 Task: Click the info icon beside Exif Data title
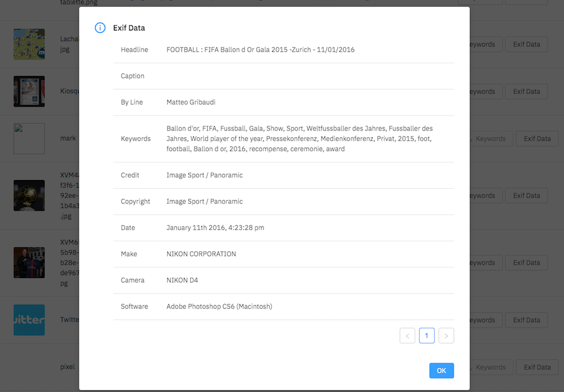coord(100,28)
